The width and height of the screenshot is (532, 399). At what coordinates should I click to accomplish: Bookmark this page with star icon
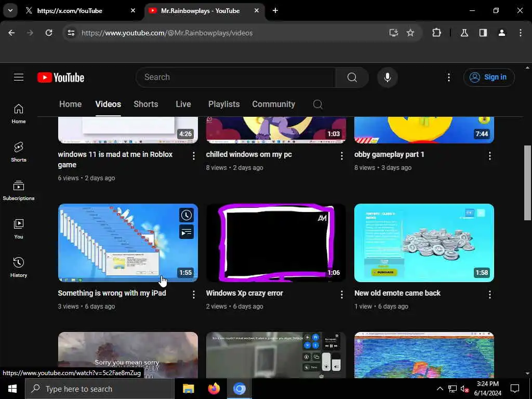click(x=410, y=33)
